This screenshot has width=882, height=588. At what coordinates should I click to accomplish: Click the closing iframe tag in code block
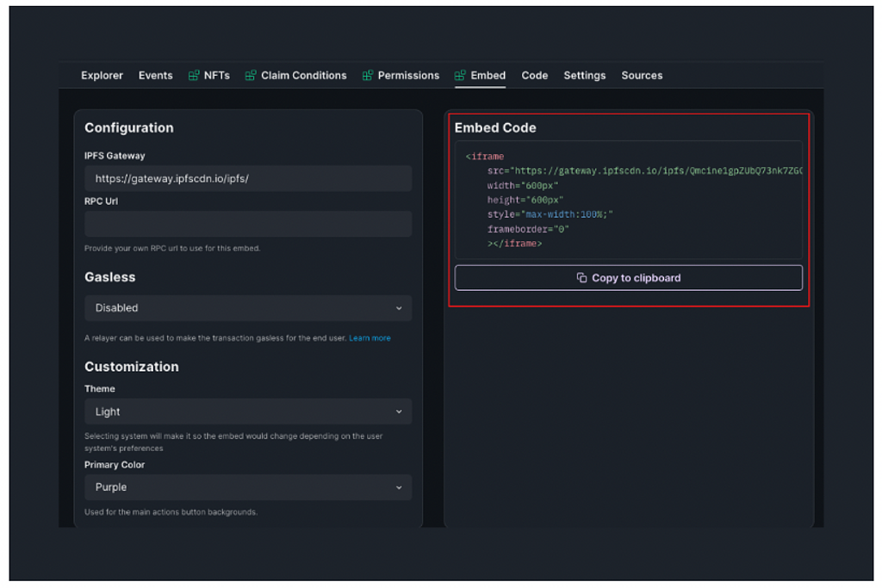[x=514, y=244]
